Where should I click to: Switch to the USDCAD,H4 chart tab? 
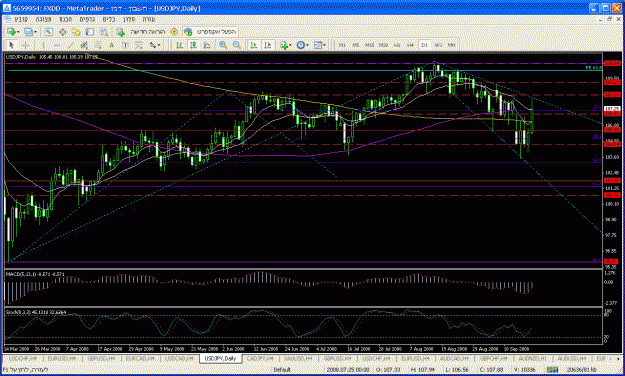click(179, 359)
